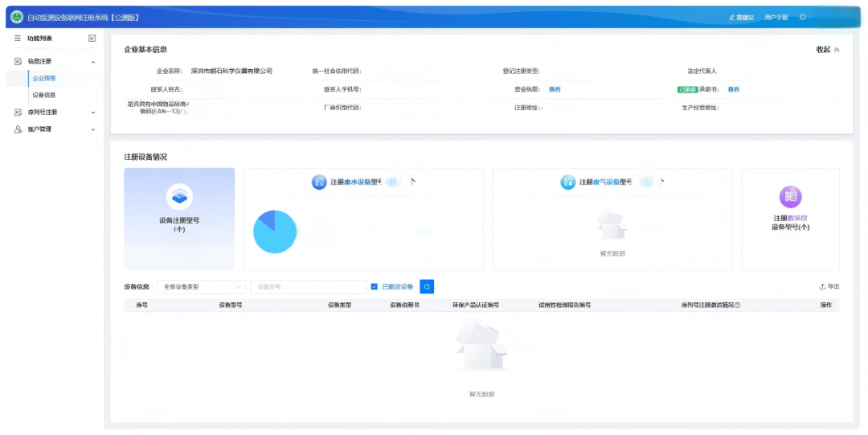The height and width of the screenshot is (435, 868).
Task: Click the 企业基本信息 section heading
Action: pyautogui.click(x=145, y=50)
